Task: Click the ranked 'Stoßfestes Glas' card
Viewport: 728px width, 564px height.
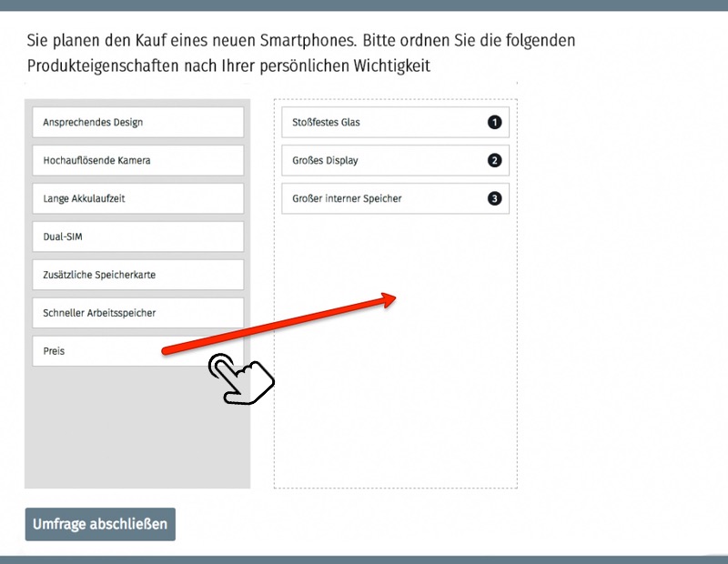Action: (x=395, y=122)
